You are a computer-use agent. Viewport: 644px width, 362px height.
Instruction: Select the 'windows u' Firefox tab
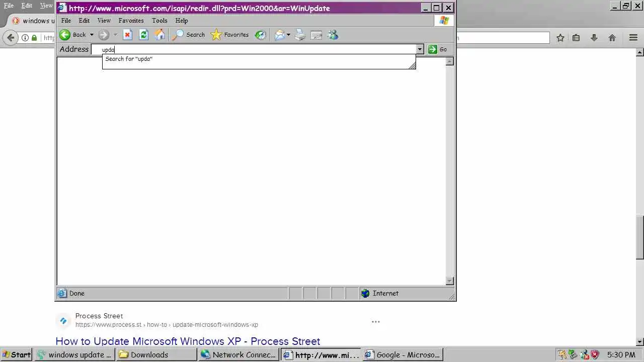(33, 21)
